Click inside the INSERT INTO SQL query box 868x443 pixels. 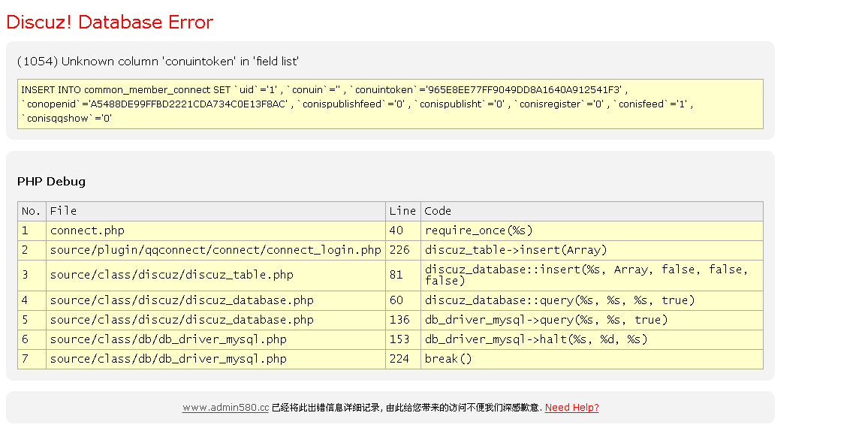[390, 104]
